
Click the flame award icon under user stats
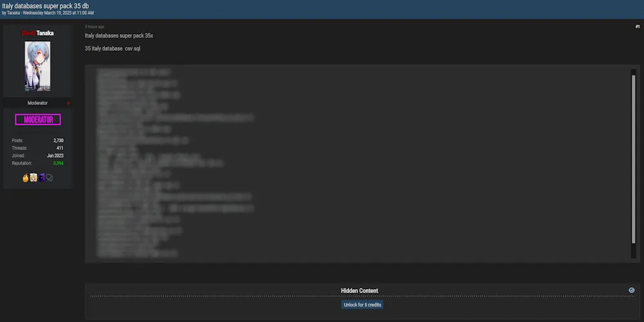[26, 178]
